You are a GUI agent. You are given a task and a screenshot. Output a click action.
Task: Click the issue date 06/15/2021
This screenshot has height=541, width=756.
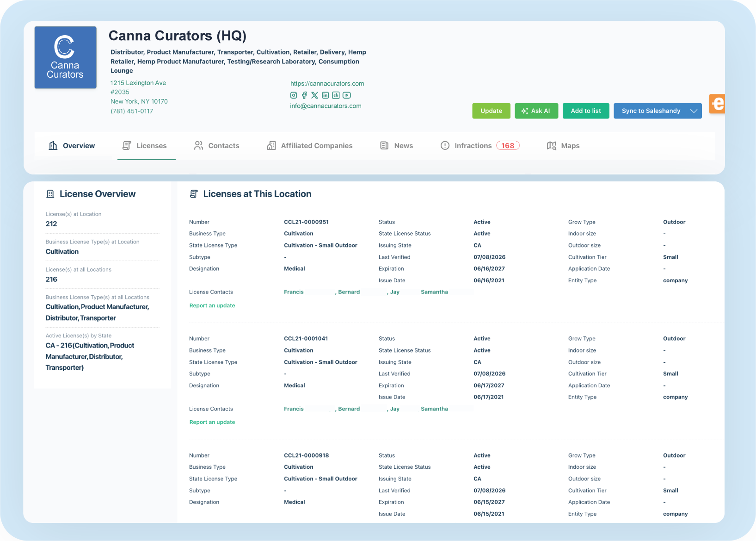click(489, 514)
